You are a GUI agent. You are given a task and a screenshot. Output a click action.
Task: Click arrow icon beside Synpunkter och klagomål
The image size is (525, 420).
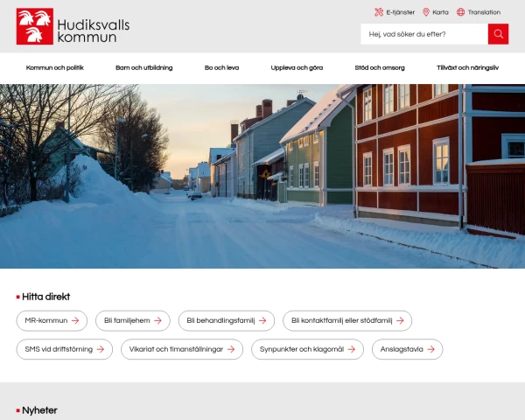[x=352, y=349]
